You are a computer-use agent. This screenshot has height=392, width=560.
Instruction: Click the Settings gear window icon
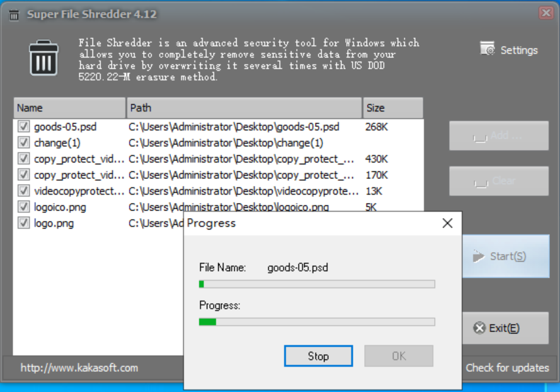coord(487,49)
